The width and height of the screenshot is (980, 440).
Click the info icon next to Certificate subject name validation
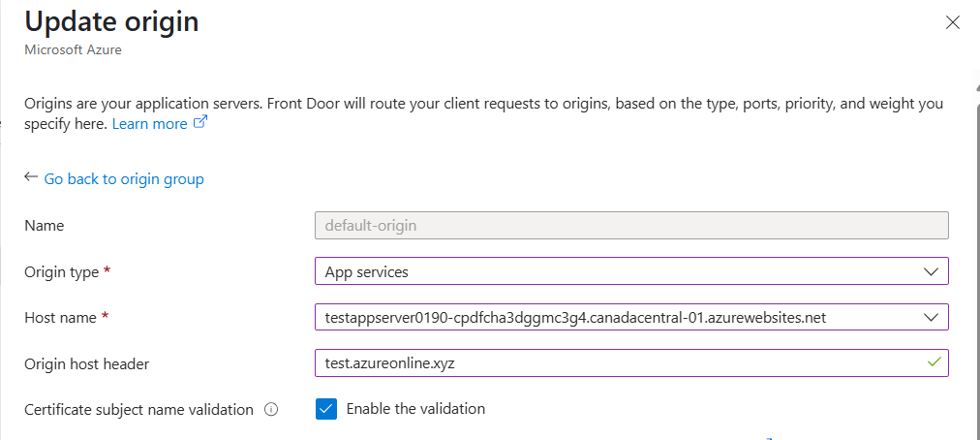coord(270,410)
